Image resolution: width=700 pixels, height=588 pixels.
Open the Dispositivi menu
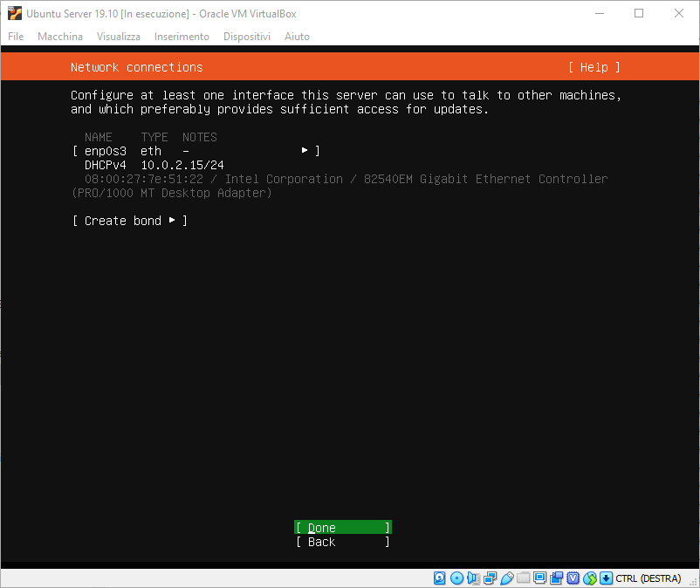(247, 36)
